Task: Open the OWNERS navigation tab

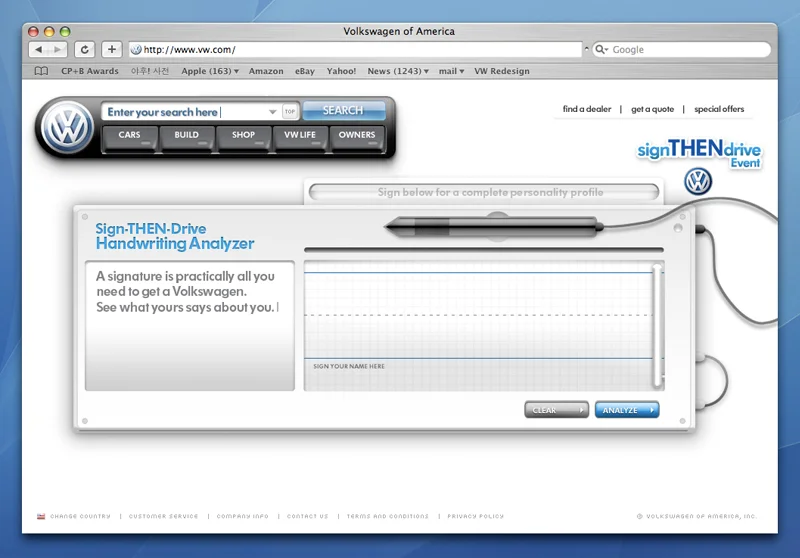Action: point(357,137)
